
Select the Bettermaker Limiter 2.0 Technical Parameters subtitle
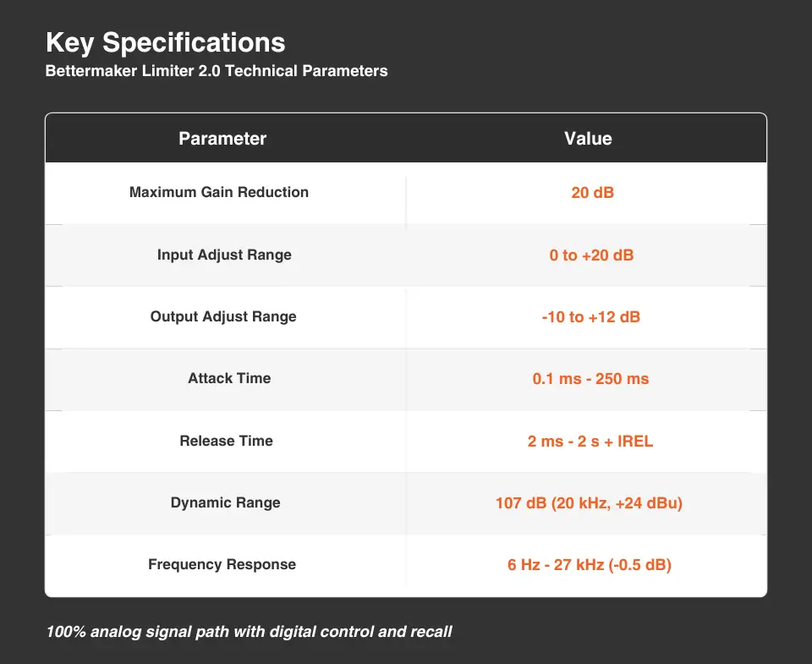(x=217, y=71)
